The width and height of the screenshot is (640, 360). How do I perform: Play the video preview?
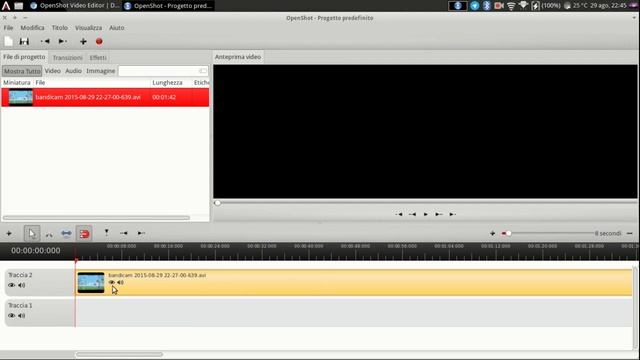[x=426, y=214]
